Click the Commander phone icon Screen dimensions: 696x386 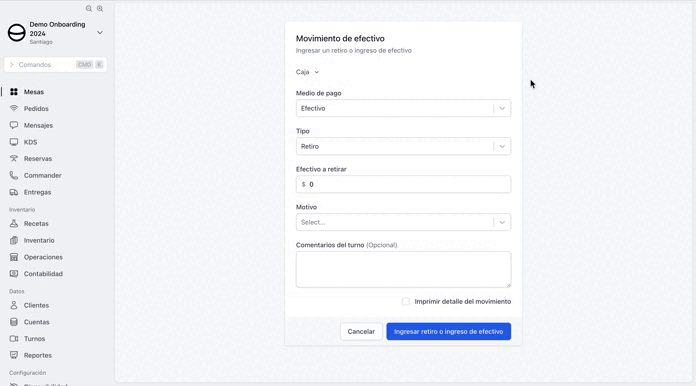point(14,175)
